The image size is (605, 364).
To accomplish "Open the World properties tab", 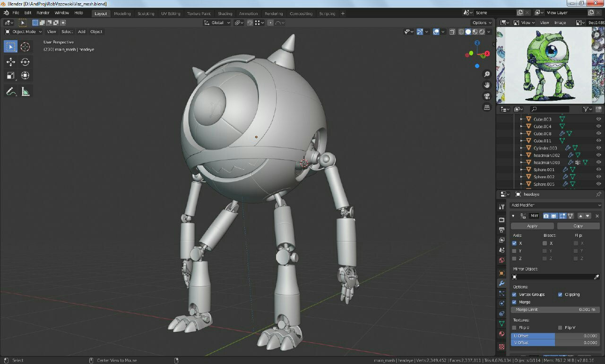I will pos(501,260).
